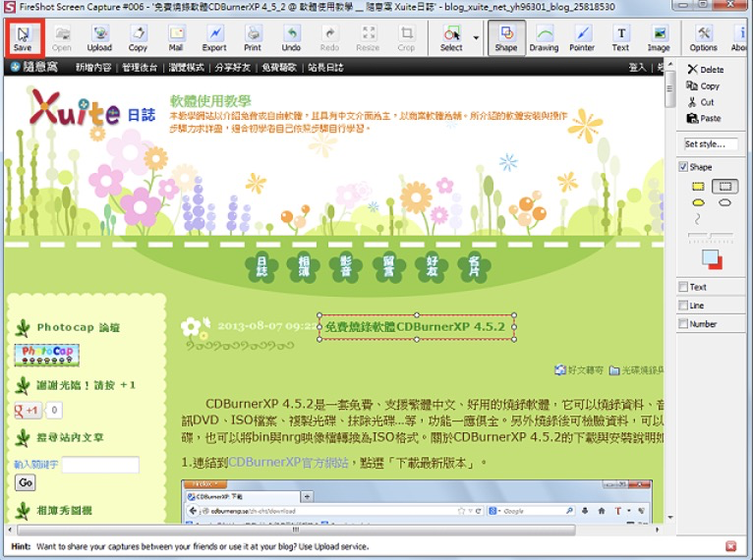Choose the filled yellow rectangle shape
Image resolution: width=753 pixels, height=560 pixels.
tap(698, 187)
